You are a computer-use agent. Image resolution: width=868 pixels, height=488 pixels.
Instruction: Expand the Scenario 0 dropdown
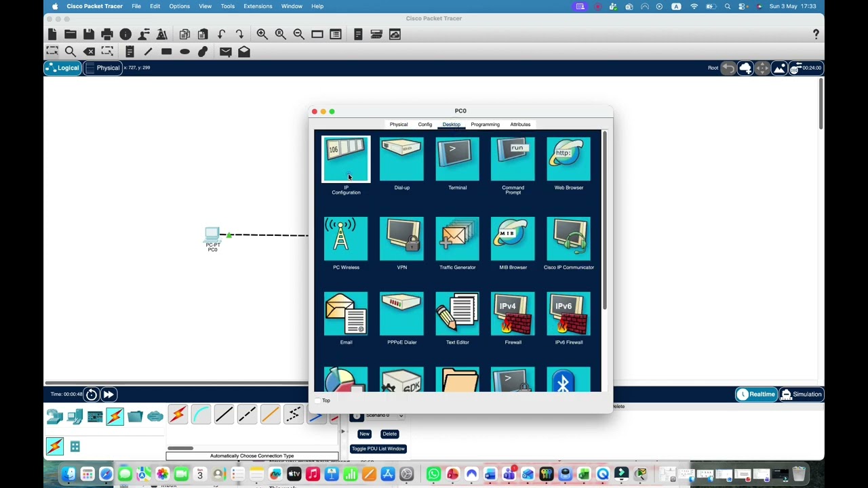click(384, 415)
